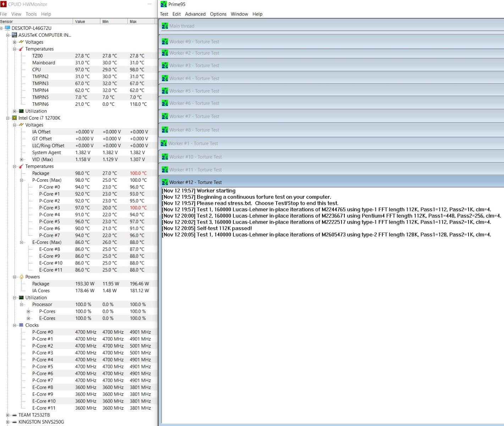This screenshot has height=426, width=504.
Task: Sort by the Sensor column header
Action: click(36, 22)
